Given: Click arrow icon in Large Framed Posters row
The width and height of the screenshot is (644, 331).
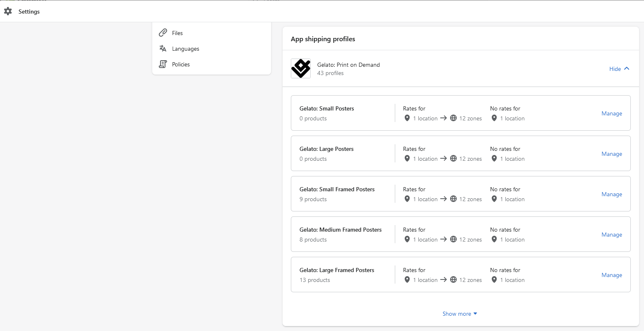Looking at the screenshot, I should 443,280.
